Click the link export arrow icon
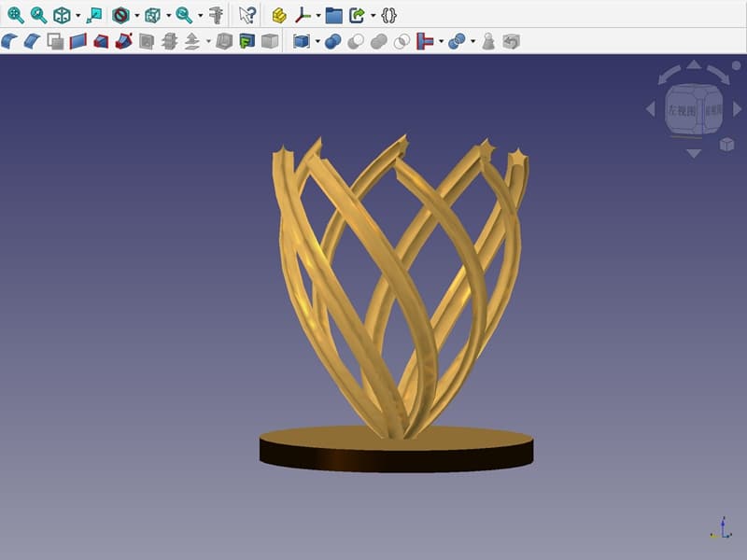 pyautogui.click(x=358, y=15)
